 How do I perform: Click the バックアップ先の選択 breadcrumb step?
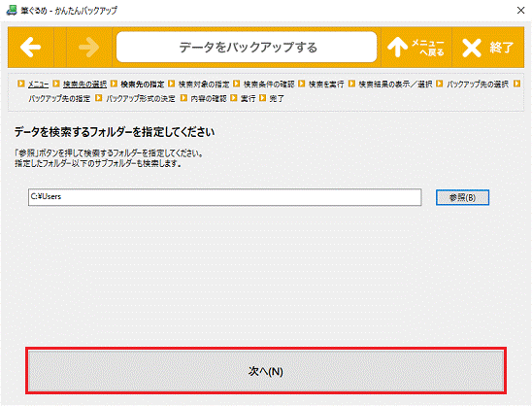[478, 85]
